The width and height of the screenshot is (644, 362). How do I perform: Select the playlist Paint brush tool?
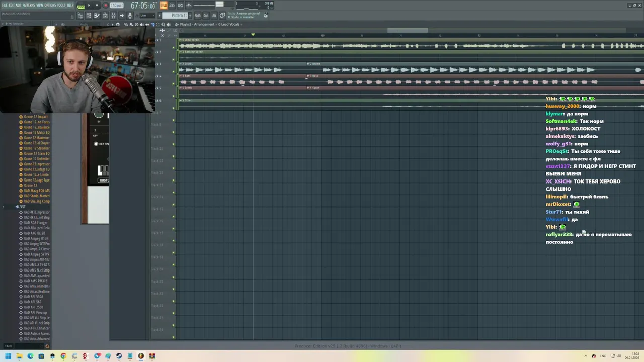(x=131, y=24)
